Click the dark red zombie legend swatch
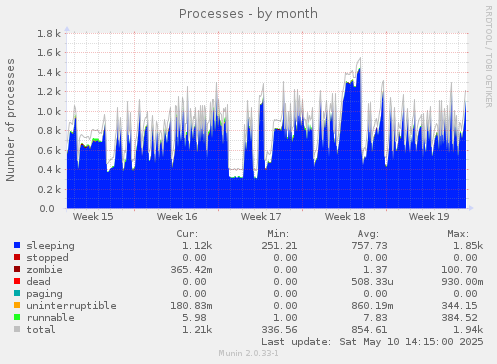 tap(17, 269)
